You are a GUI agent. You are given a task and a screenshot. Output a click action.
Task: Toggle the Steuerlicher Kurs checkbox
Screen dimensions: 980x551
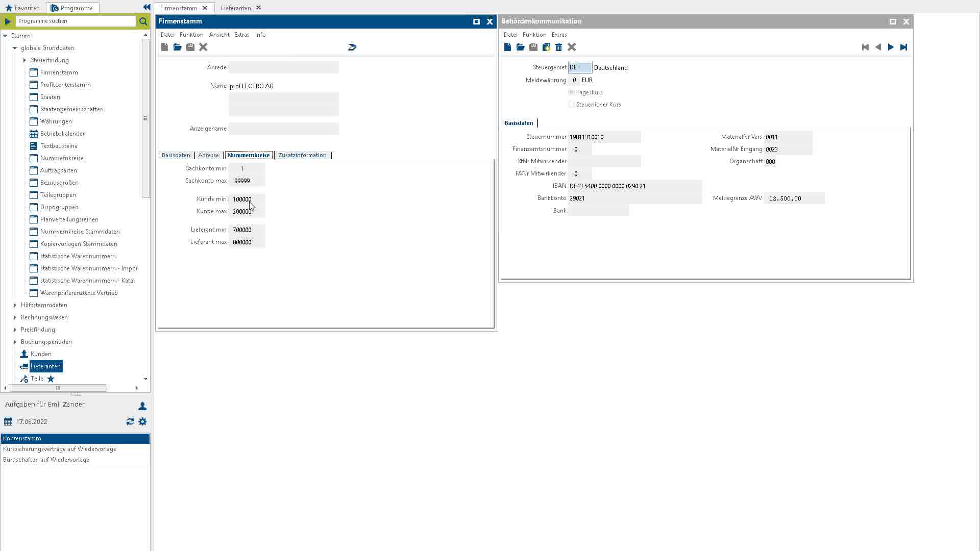571,105
